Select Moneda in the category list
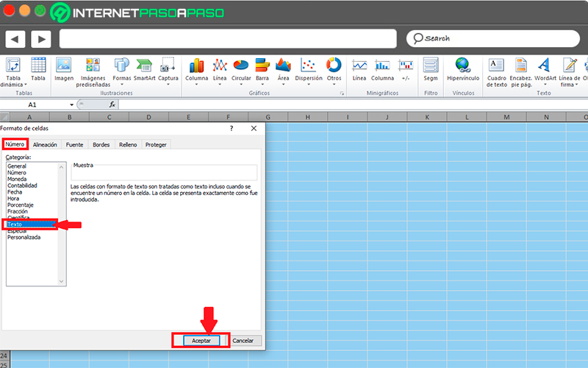 click(x=17, y=179)
